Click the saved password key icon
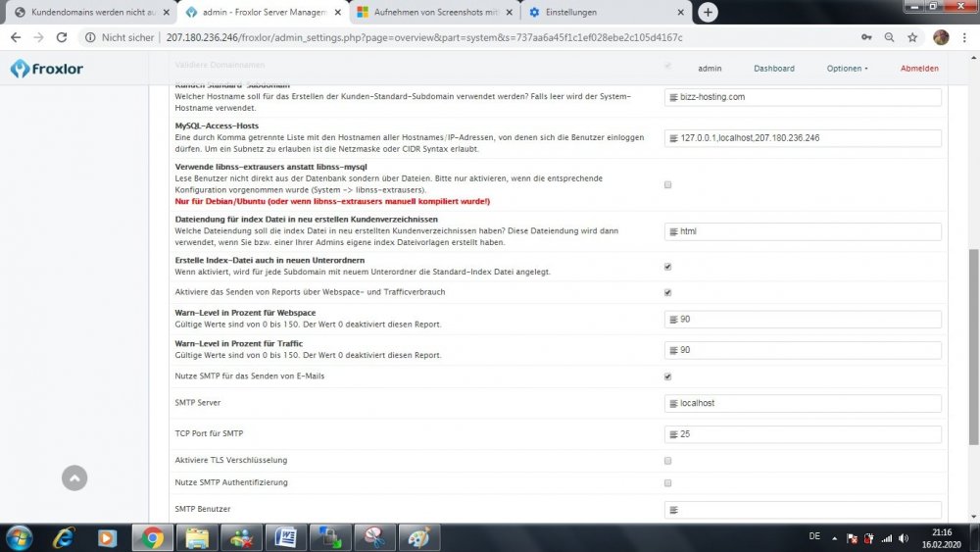The height and width of the screenshot is (552, 980). pos(866,37)
